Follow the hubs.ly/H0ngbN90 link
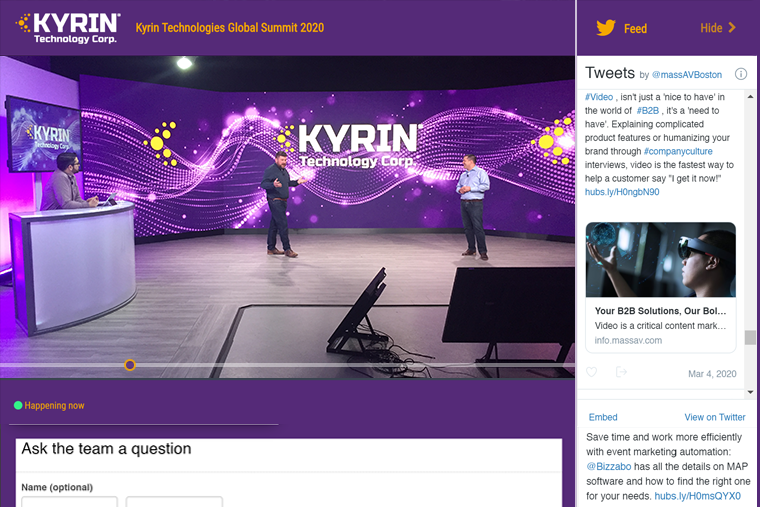This screenshot has width=760, height=507. [x=622, y=192]
